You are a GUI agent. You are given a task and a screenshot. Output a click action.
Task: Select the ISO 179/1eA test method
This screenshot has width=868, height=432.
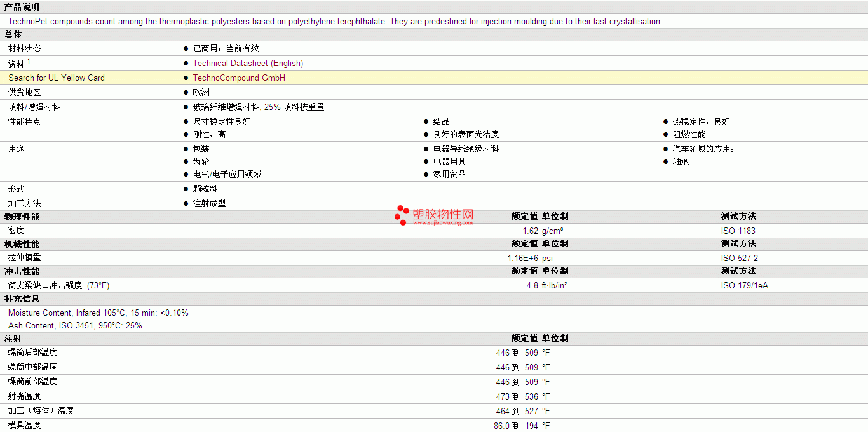click(745, 286)
